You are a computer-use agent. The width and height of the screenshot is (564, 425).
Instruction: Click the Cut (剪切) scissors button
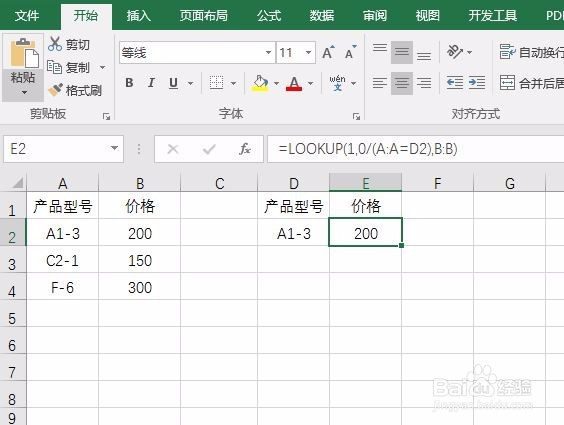tap(69, 44)
